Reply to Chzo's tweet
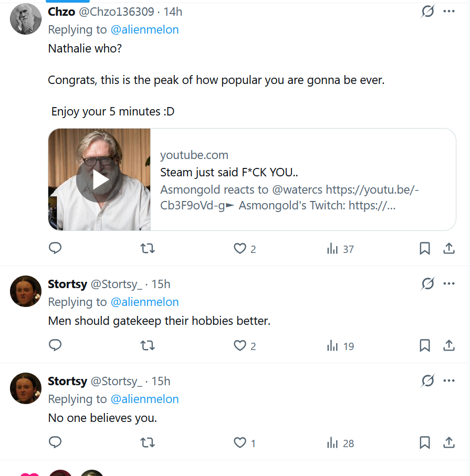Viewport: 470px width, 476px height. 55,248
